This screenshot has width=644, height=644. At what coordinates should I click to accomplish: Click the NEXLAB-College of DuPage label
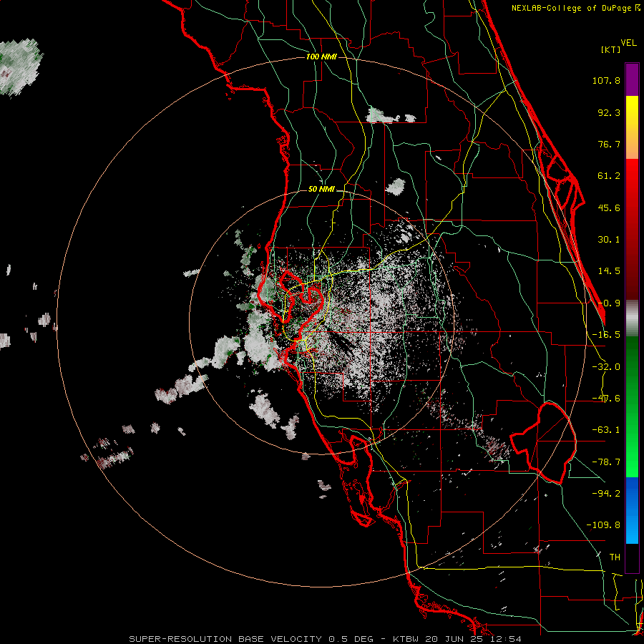(x=576, y=8)
